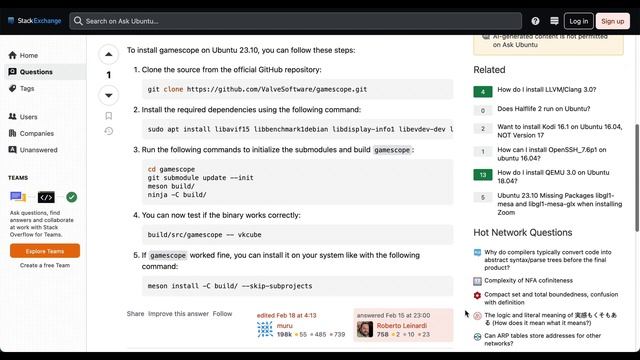Screen dimensions: 640x360
Task: Open the help center question mark icon
Action: click(535, 21)
